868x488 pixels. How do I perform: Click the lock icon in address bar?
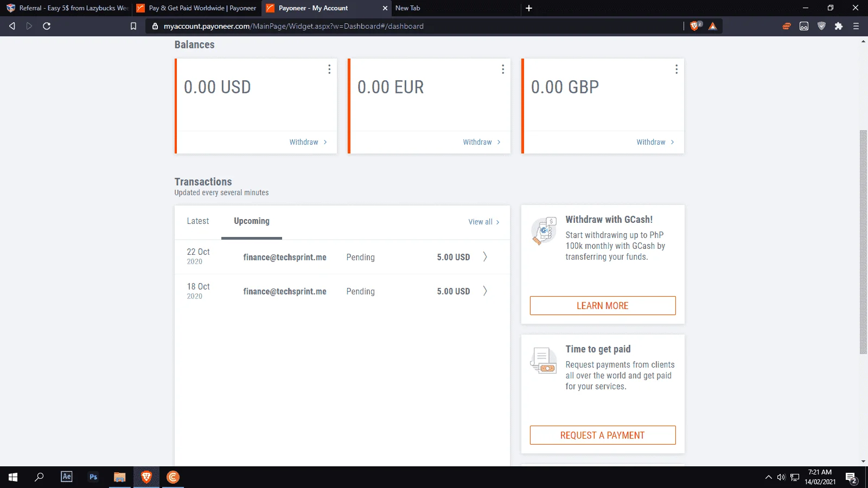[155, 26]
